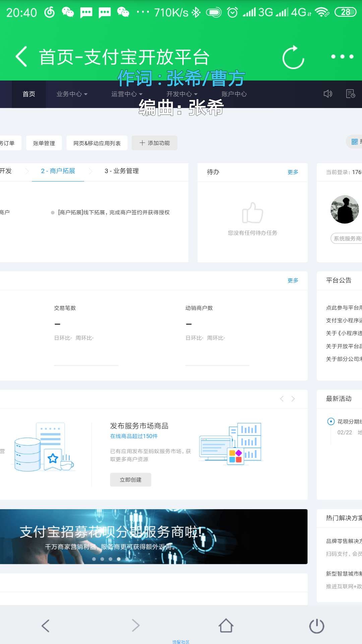Select the last banner carousel dot
The image size is (362, 644).
127,559
